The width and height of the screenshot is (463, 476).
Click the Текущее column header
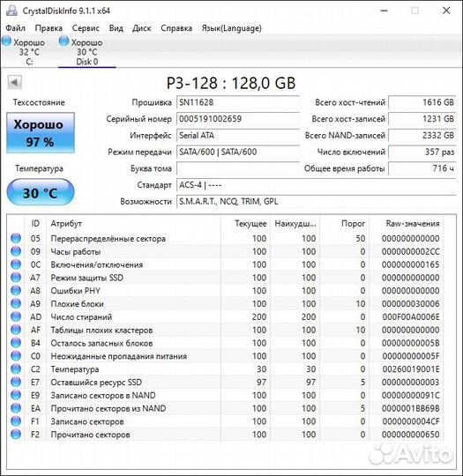pyautogui.click(x=245, y=224)
